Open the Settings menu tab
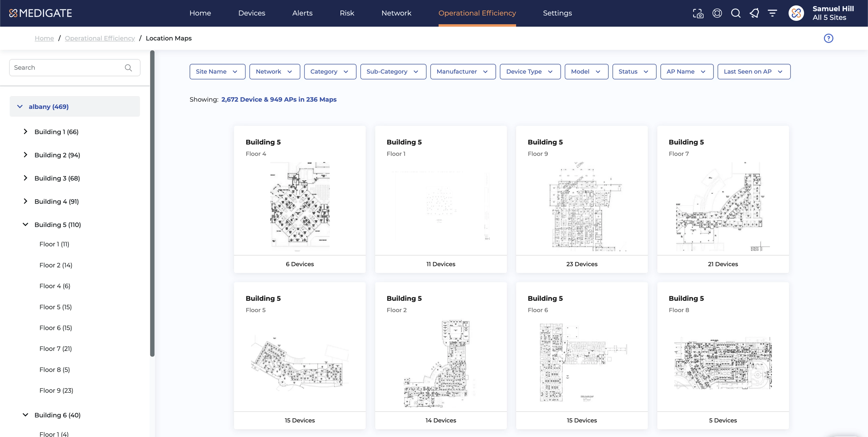The height and width of the screenshot is (437, 868). click(557, 13)
